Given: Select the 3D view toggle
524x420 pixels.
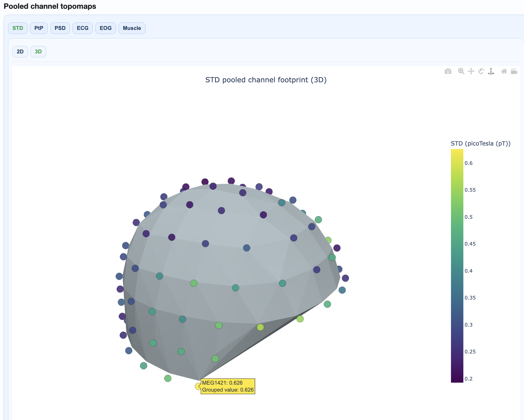Looking at the screenshot, I should point(38,52).
